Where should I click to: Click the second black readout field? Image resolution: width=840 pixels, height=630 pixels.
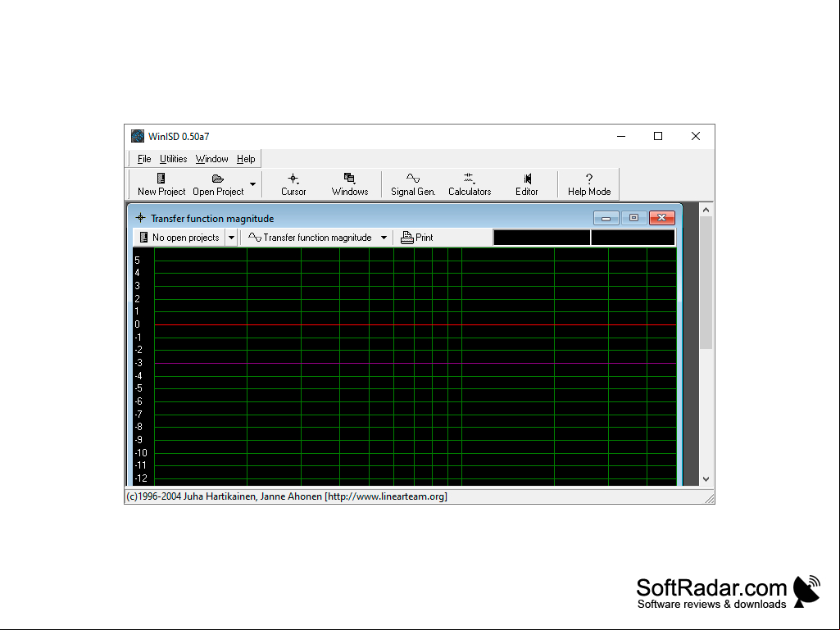point(633,238)
